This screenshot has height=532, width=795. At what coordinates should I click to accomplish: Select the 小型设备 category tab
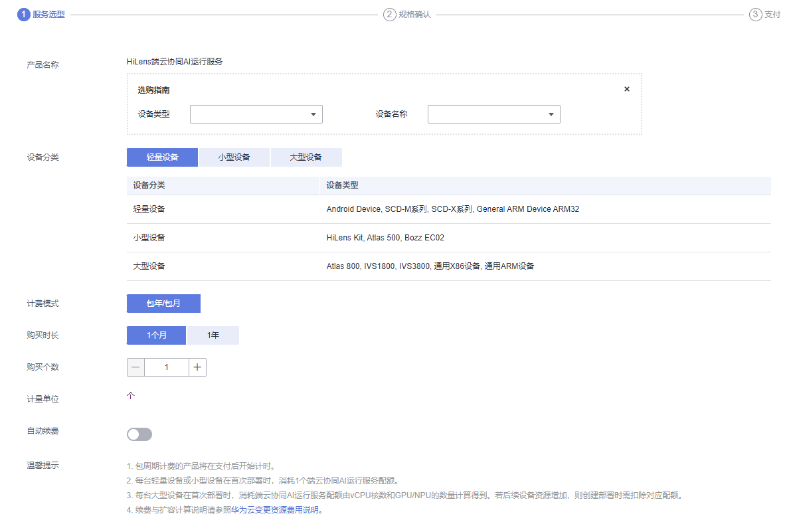coord(234,157)
